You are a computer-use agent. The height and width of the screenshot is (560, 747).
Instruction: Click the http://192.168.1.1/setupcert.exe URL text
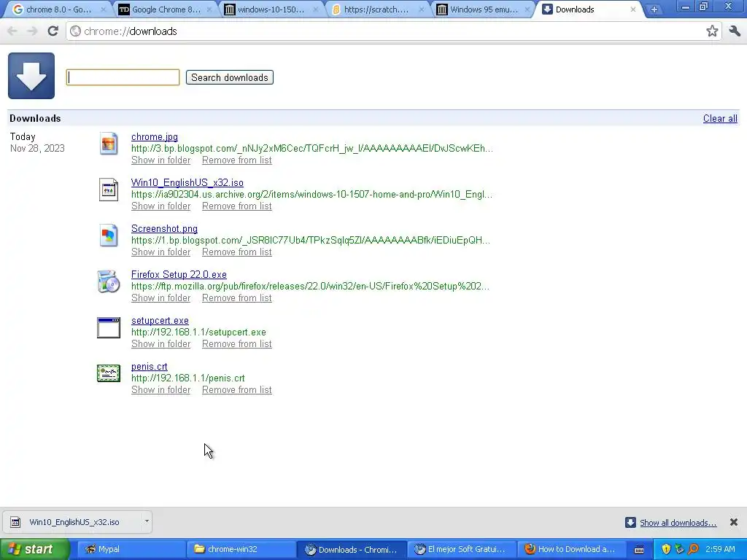click(198, 332)
